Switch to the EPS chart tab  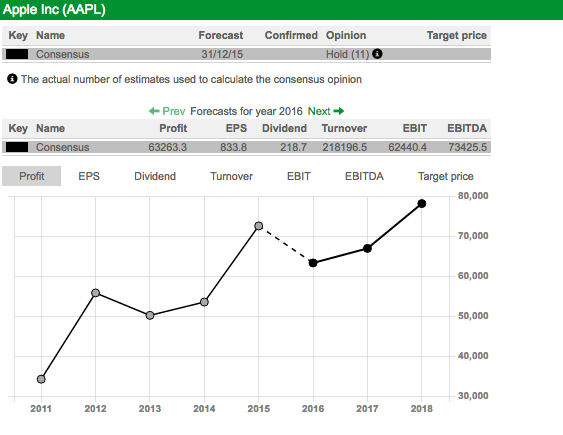pyautogui.click(x=89, y=176)
